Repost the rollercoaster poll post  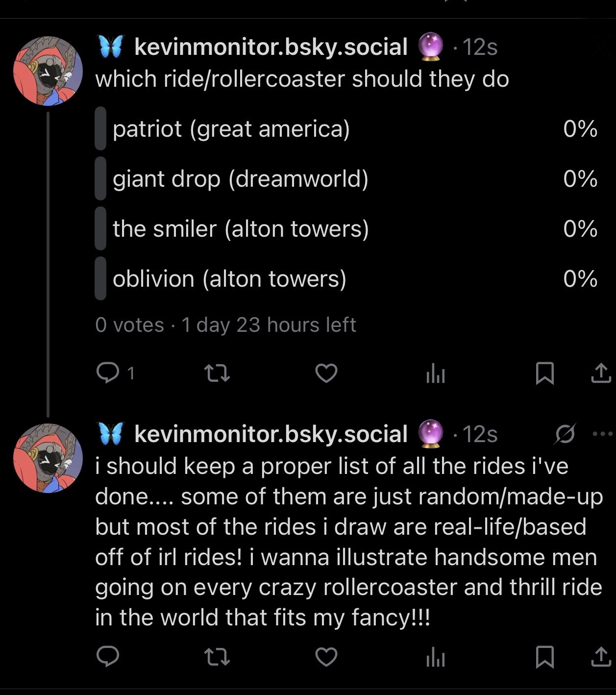click(217, 373)
